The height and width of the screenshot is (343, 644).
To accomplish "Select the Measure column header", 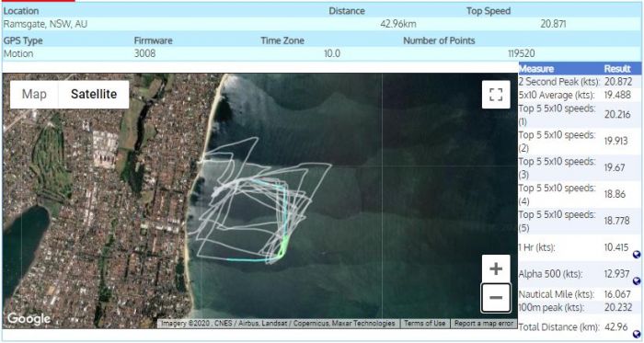I will (536, 69).
